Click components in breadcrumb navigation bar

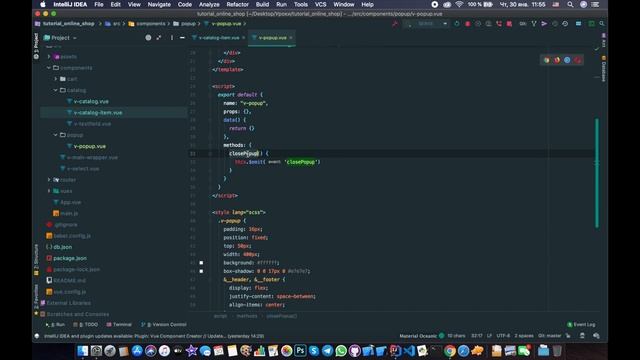pyautogui.click(x=151, y=24)
